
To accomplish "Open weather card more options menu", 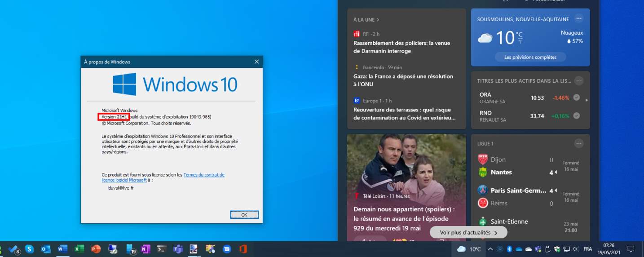I will [x=579, y=18].
